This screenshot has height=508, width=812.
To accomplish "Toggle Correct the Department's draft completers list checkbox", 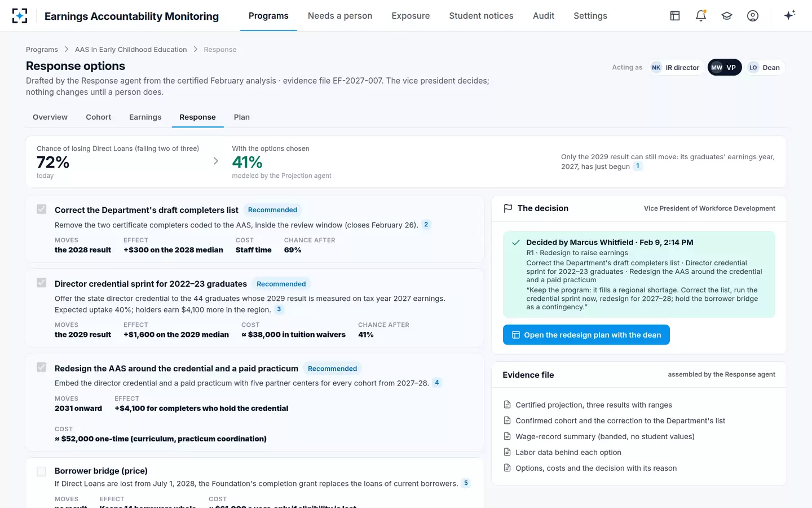I will pos(42,209).
